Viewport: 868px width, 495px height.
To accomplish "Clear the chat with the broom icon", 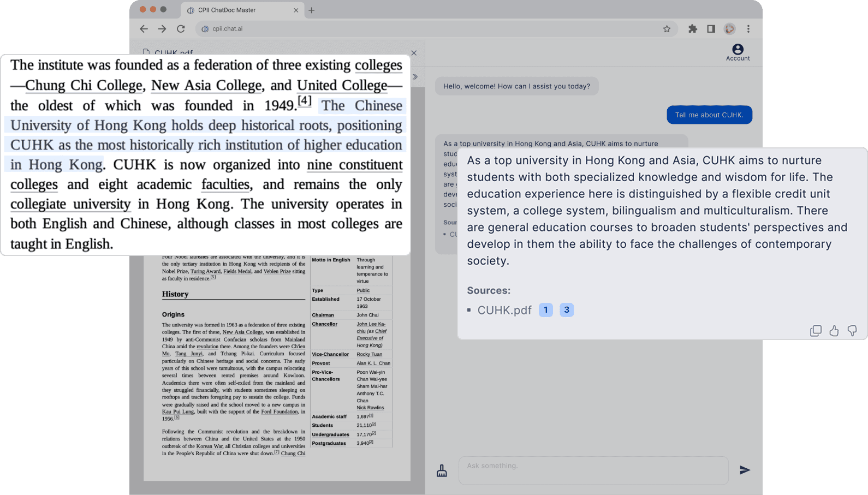I will [442, 470].
